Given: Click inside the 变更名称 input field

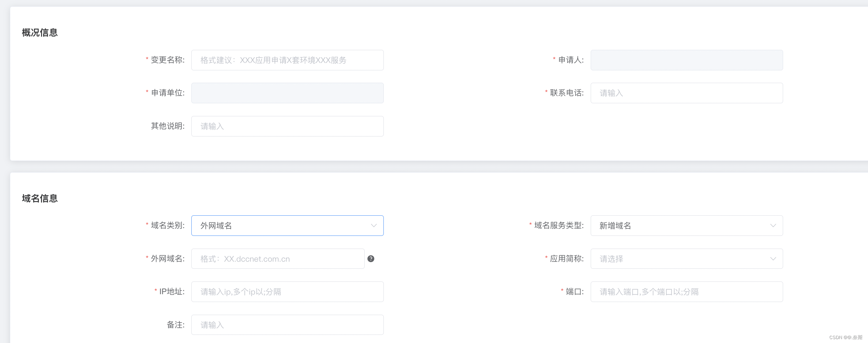Looking at the screenshot, I should coord(287,60).
